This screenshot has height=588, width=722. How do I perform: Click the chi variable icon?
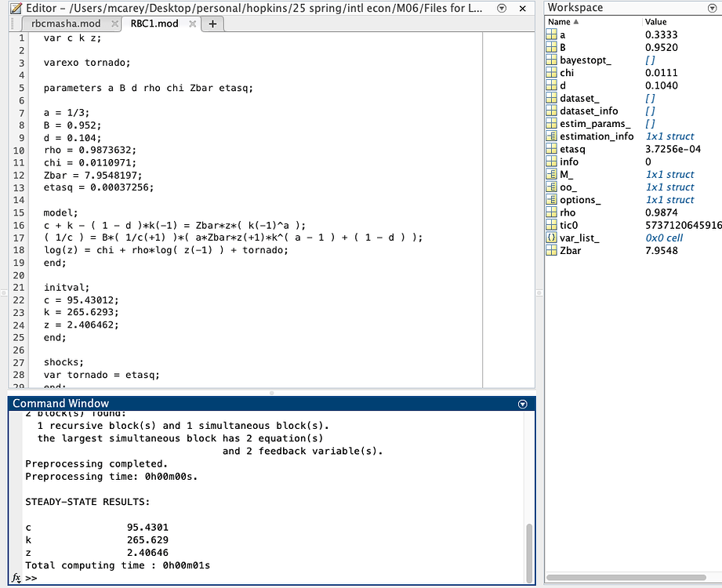(551, 73)
